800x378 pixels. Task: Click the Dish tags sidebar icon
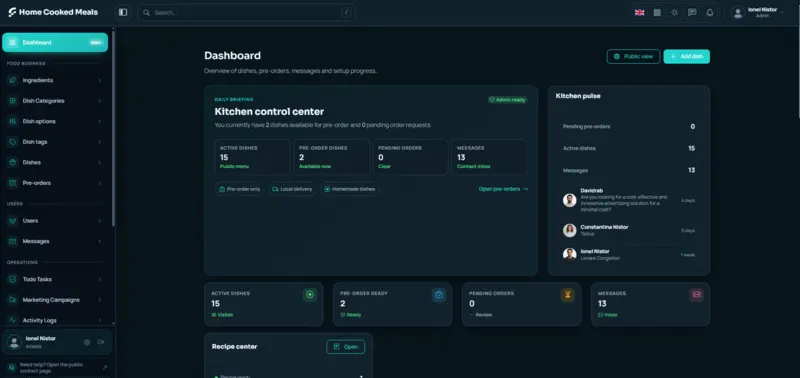[13, 142]
